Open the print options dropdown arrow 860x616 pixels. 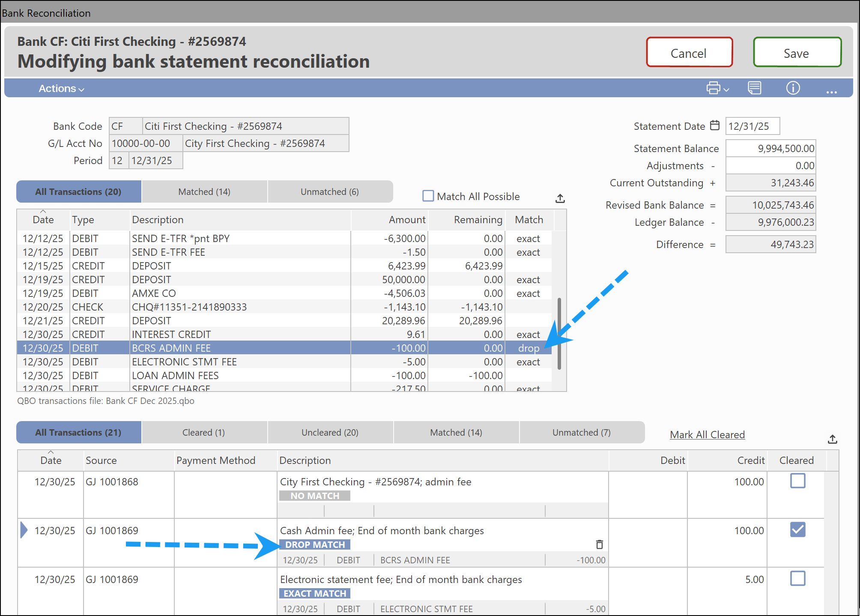click(726, 90)
